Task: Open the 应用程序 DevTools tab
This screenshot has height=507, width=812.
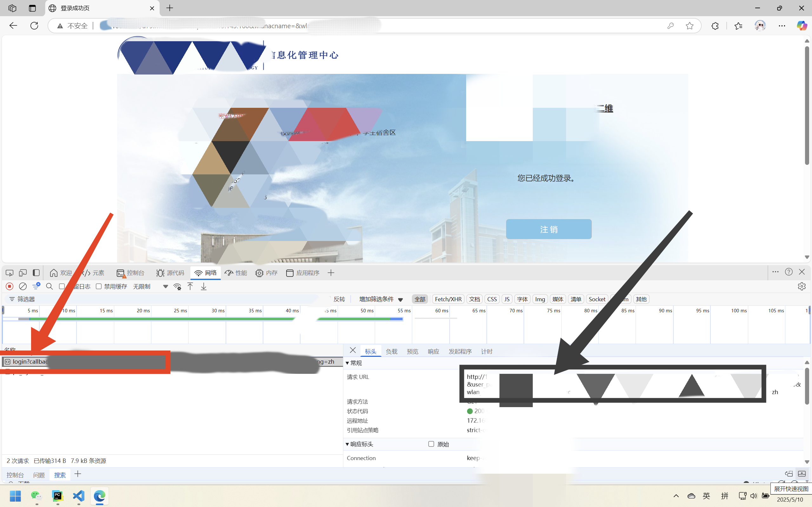Action: (303, 273)
